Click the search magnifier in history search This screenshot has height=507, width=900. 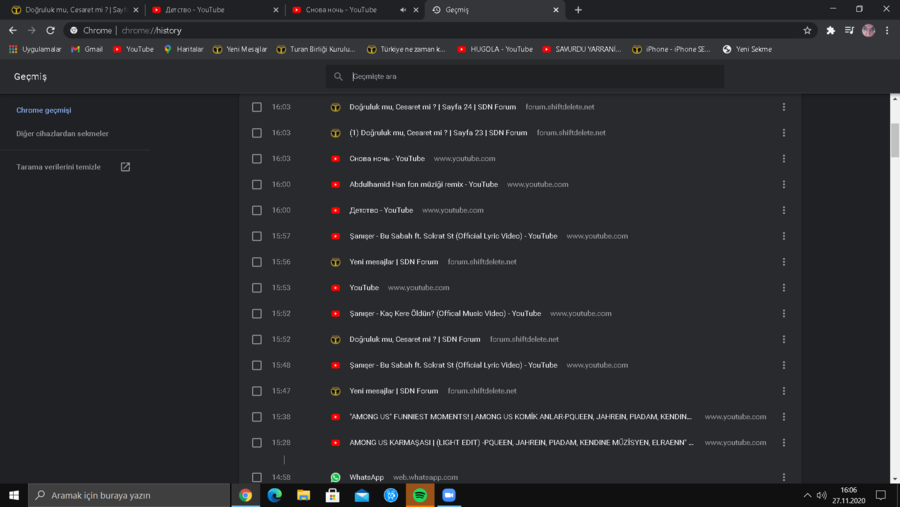click(338, 76)
